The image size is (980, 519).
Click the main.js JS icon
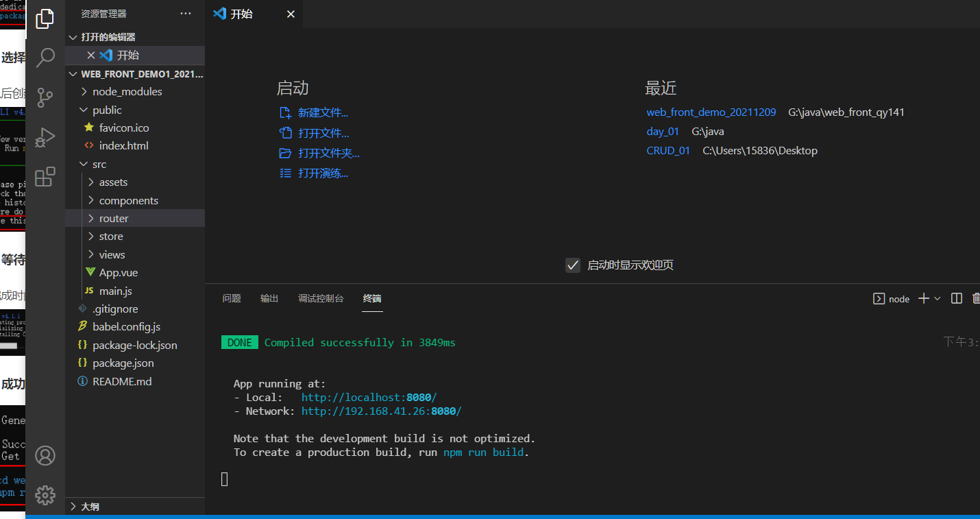coord(88,291)
